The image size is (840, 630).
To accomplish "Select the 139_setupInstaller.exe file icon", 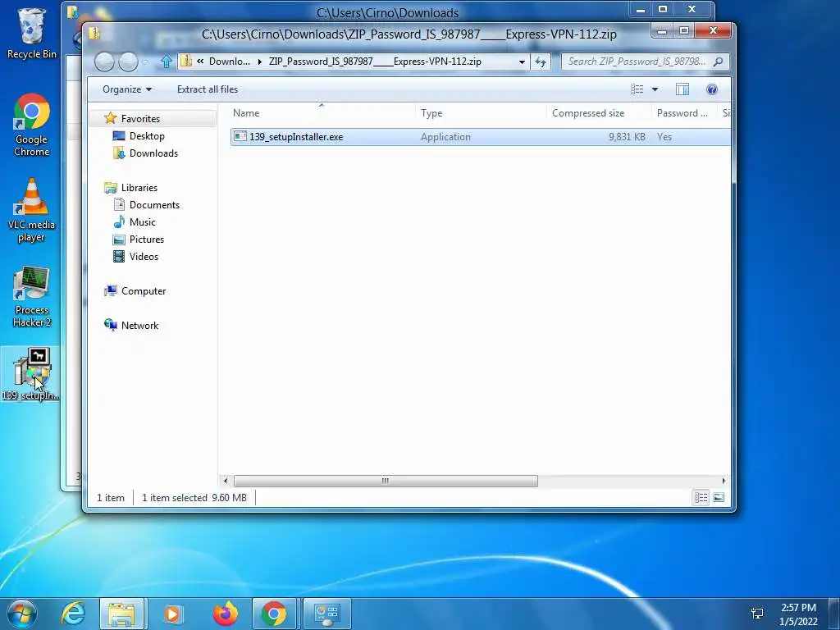I will (240, 137).
